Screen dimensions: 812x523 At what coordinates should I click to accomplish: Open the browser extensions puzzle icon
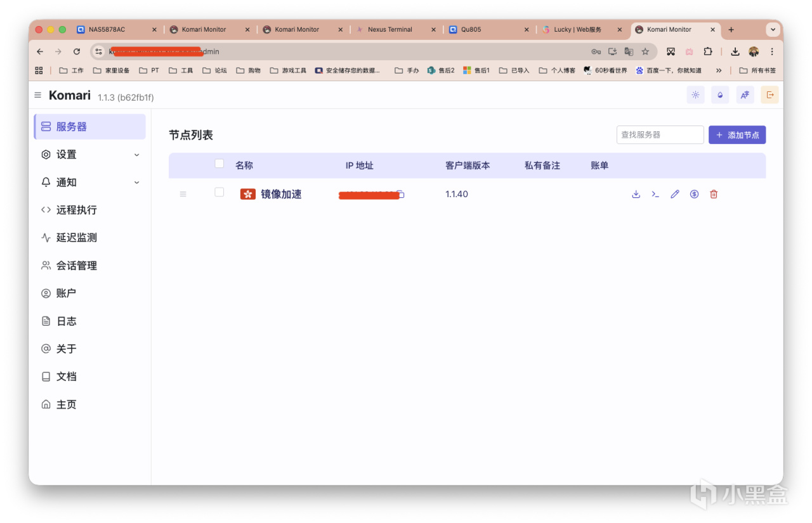click(x=708, y=52)
